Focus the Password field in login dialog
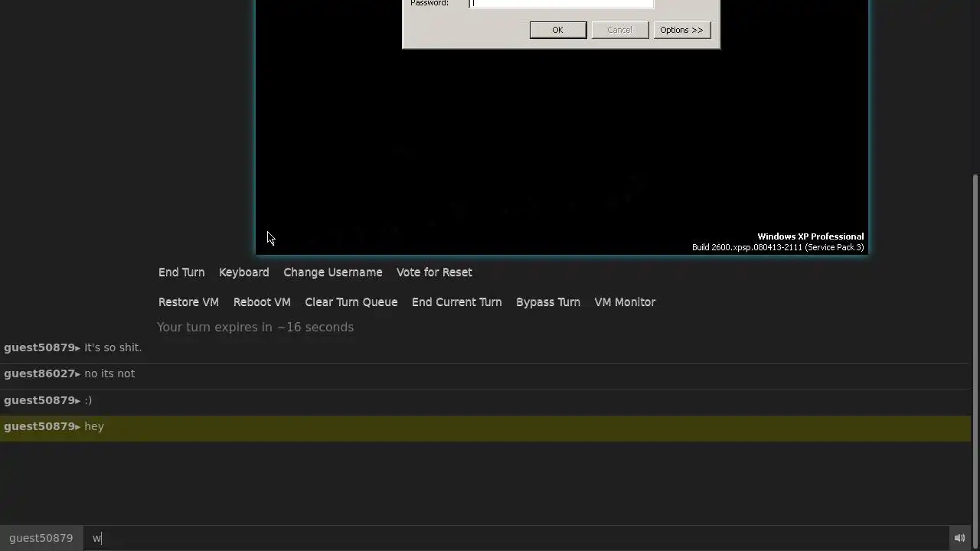Viewport: 980px width, 551px height. point(561,4)
